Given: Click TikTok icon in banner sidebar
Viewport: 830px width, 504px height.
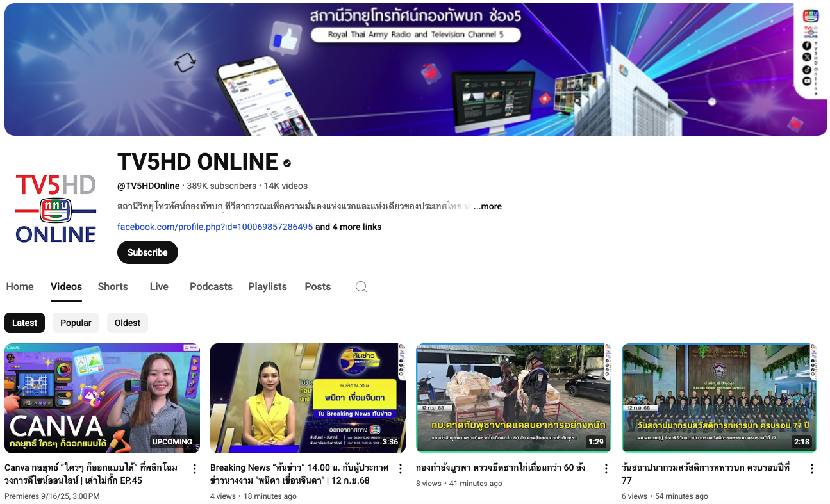Looking at the screenshot, I should [807, 69].
